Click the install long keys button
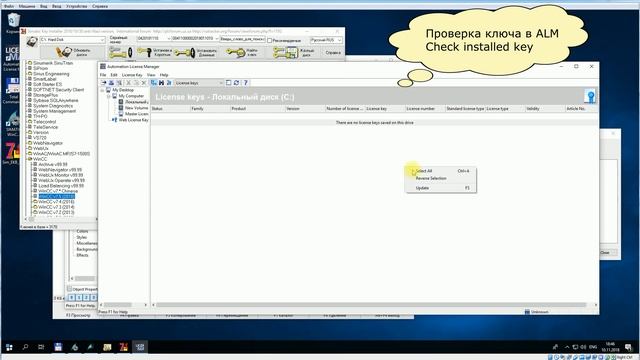The width and height of the screenshot is (640, 360). pyautogui.click(x=196, y=52)
